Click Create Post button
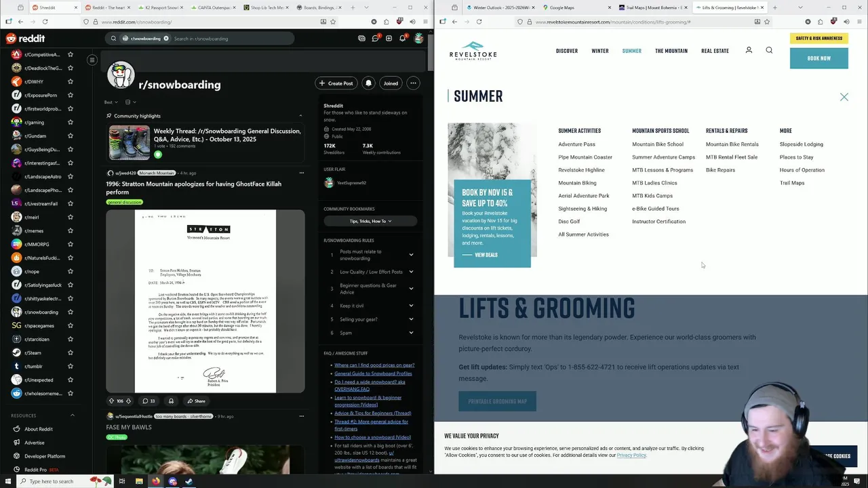This screenshot has height=488, width=868. tap(336, 83)
